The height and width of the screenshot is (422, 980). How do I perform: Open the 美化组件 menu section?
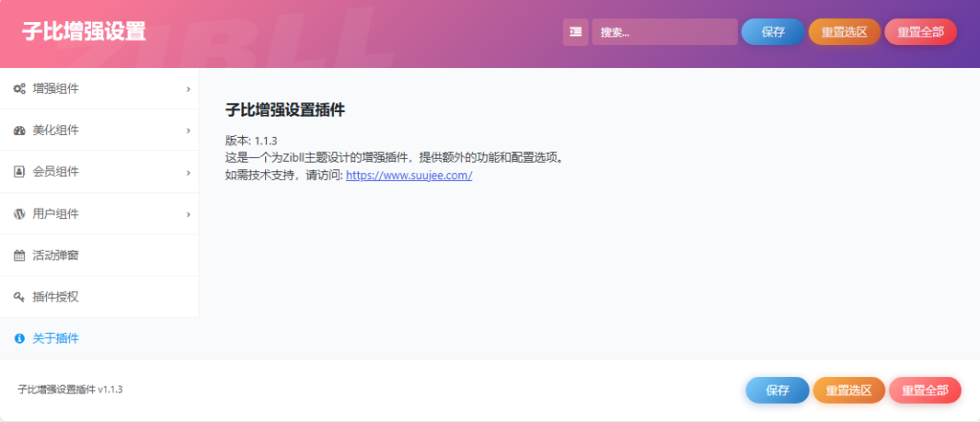100,130
